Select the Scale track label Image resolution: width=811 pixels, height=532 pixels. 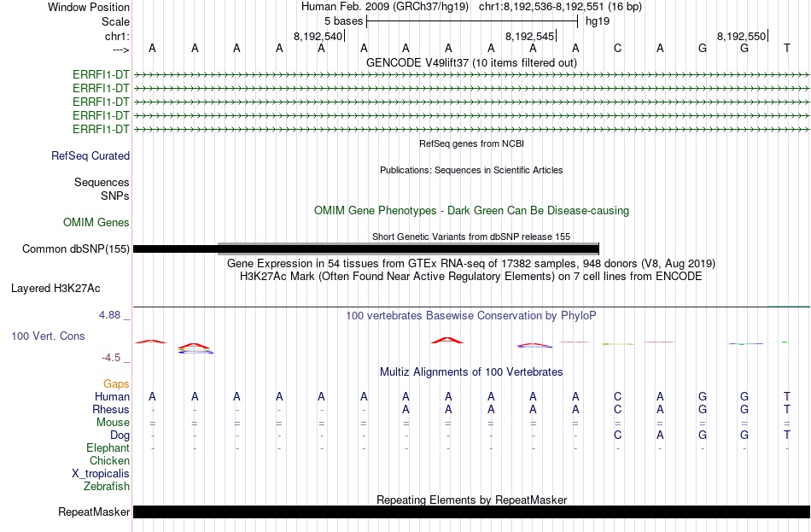tap(115, 21)
